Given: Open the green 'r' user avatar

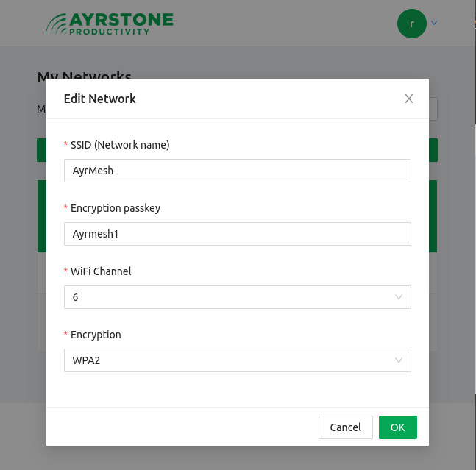Looking at the screenshot, I should pos(412,24).
